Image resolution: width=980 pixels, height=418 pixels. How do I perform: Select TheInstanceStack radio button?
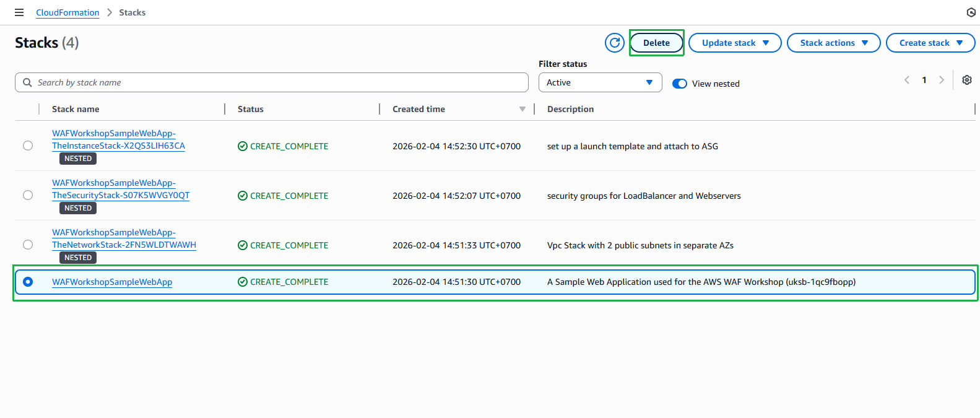tap(28, 146)
